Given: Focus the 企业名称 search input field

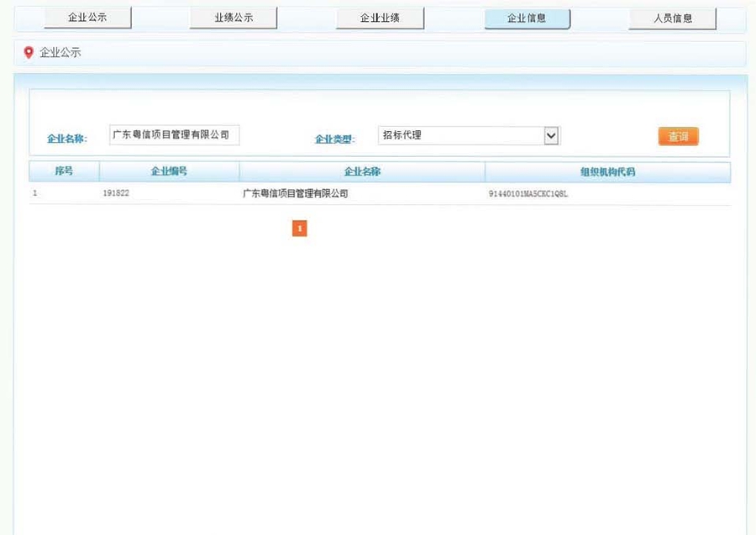Looking at the screenshot, I should [174, 135].
